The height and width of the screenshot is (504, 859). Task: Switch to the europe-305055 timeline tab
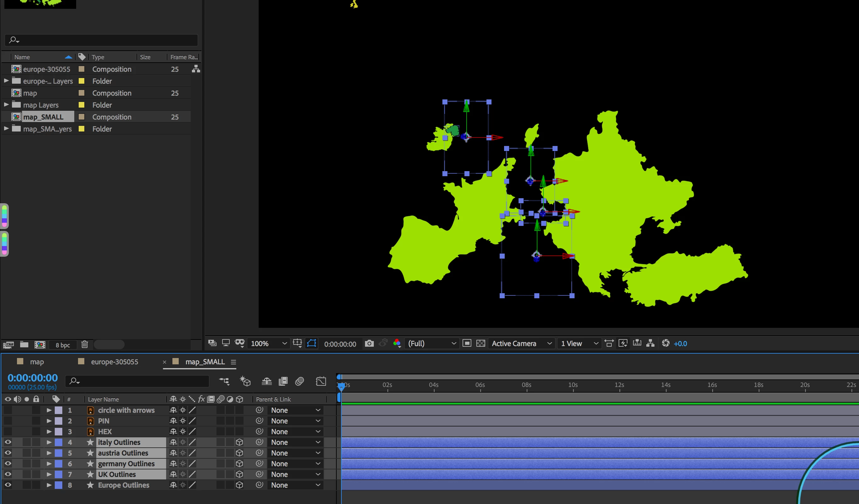[x=114, y=362]
